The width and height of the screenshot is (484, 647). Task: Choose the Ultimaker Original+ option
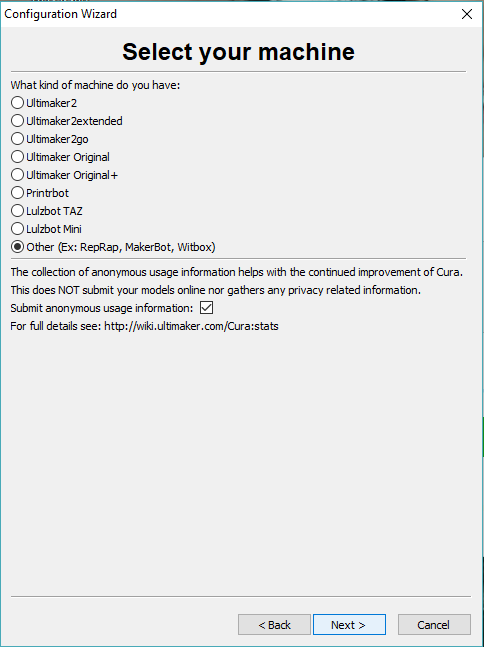(x=17, y=175)
